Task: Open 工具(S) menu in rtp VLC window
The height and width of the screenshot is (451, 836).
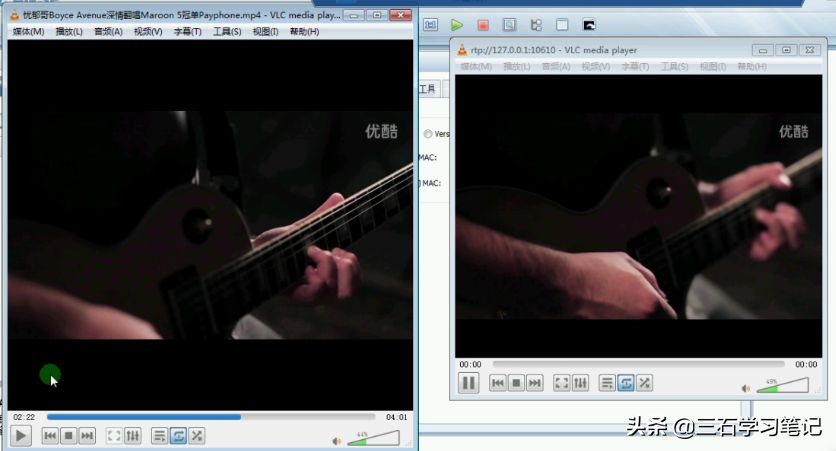Action: [x=674, y=66]
